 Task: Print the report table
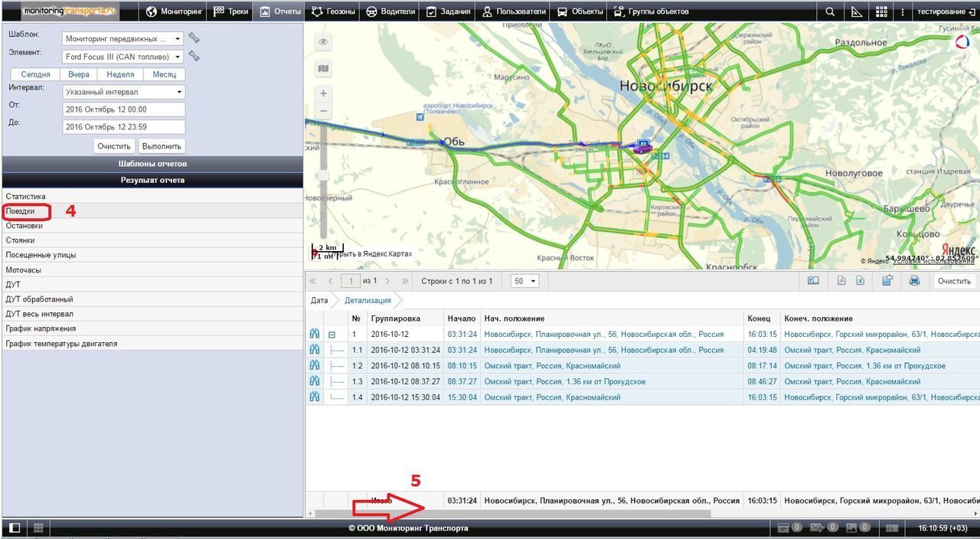pyautogui.click(x=913, y=281)
